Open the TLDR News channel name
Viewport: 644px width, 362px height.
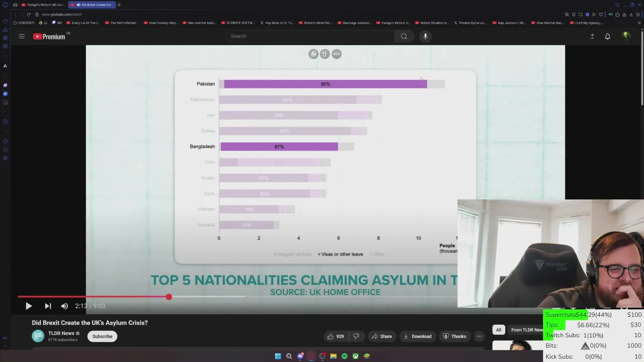pyautogui.click(x=61, y=333)
